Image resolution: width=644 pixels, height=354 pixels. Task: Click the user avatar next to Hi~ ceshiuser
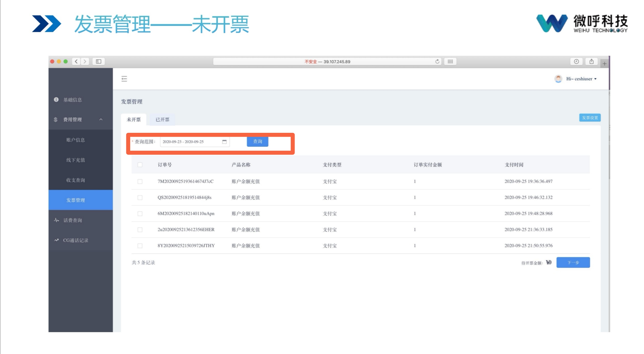558,79
